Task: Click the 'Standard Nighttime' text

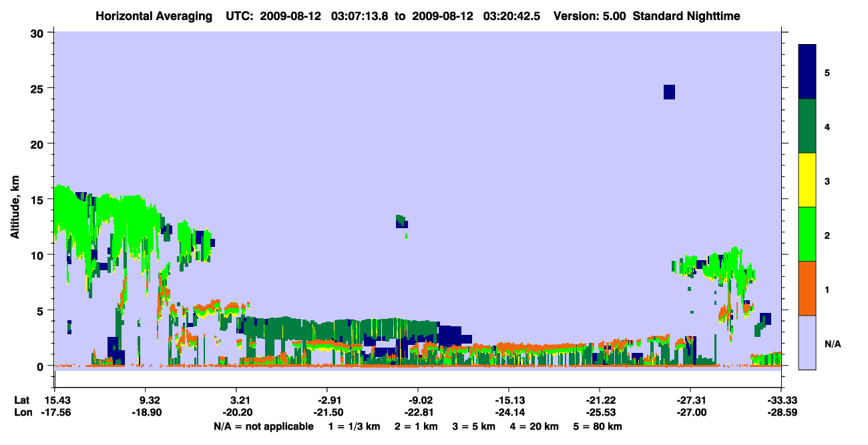Action: pos(686,16)
